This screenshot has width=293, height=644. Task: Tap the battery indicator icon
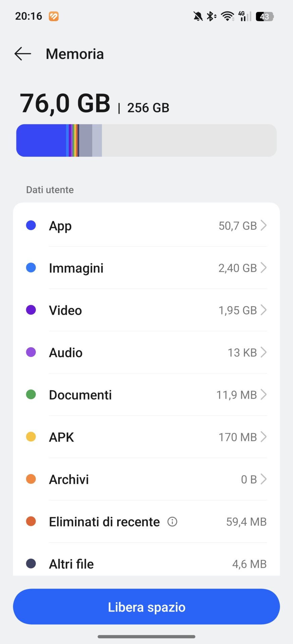(265, 16)
